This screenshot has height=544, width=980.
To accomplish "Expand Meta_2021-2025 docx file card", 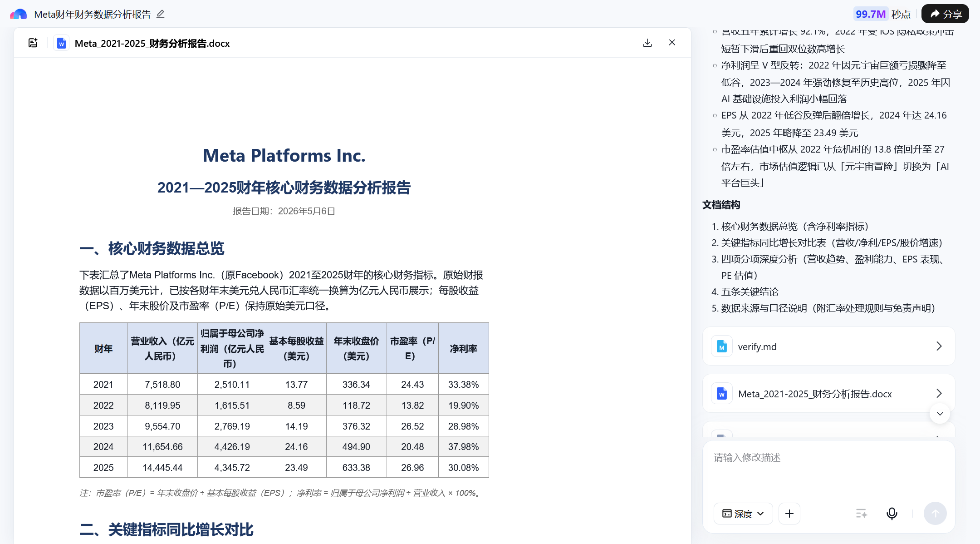I will pos(828,394).
